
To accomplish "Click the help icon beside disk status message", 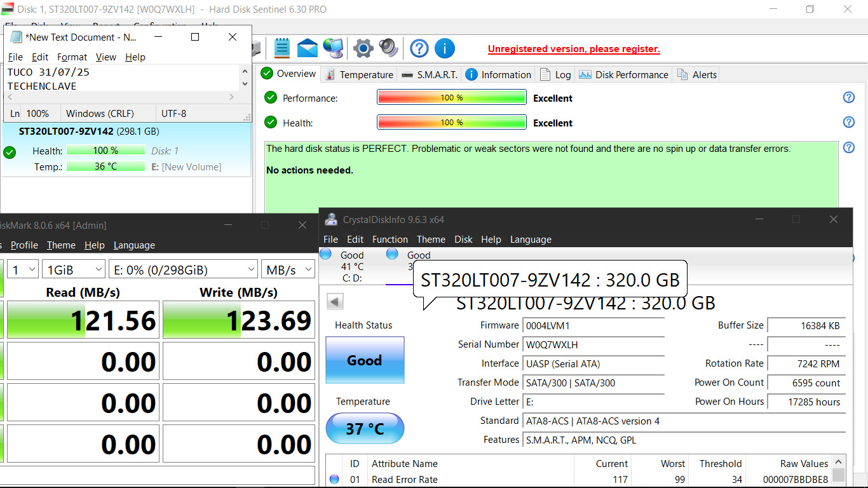I will point(848,147).
